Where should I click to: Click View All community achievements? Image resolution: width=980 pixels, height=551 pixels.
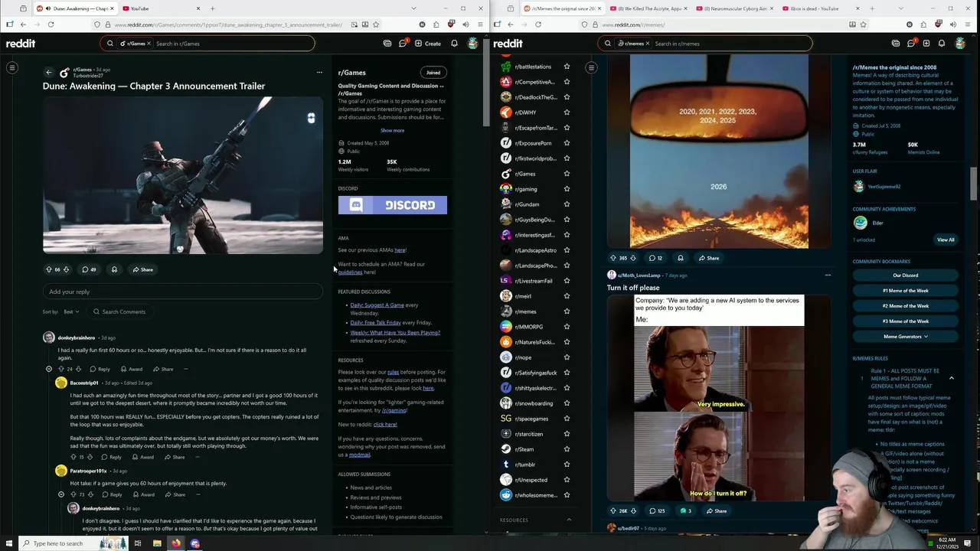click(946, 240)
